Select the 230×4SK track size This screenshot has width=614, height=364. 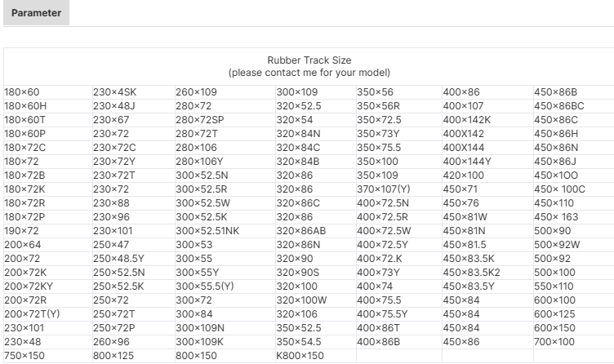click(x=134, y=92)
